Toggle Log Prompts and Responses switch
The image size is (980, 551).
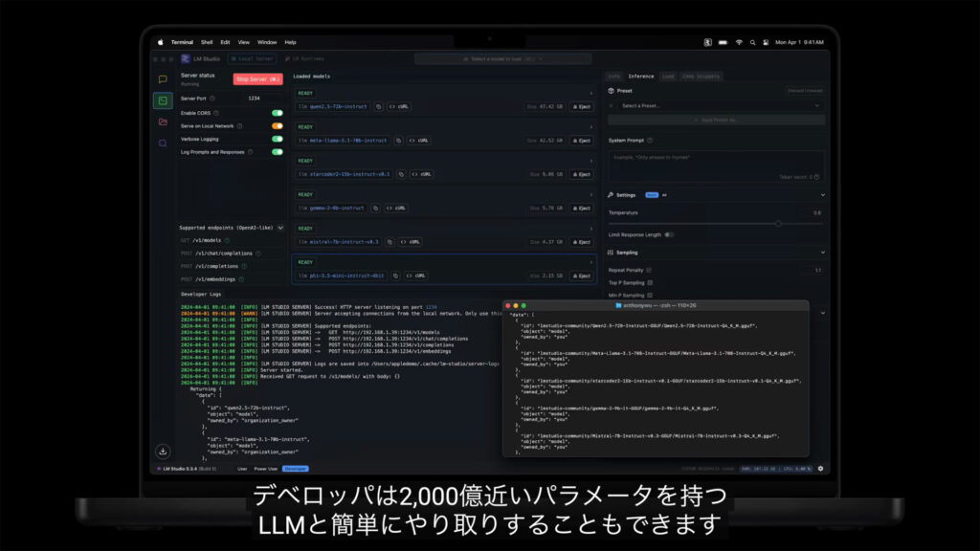click(x=277, y=152)
